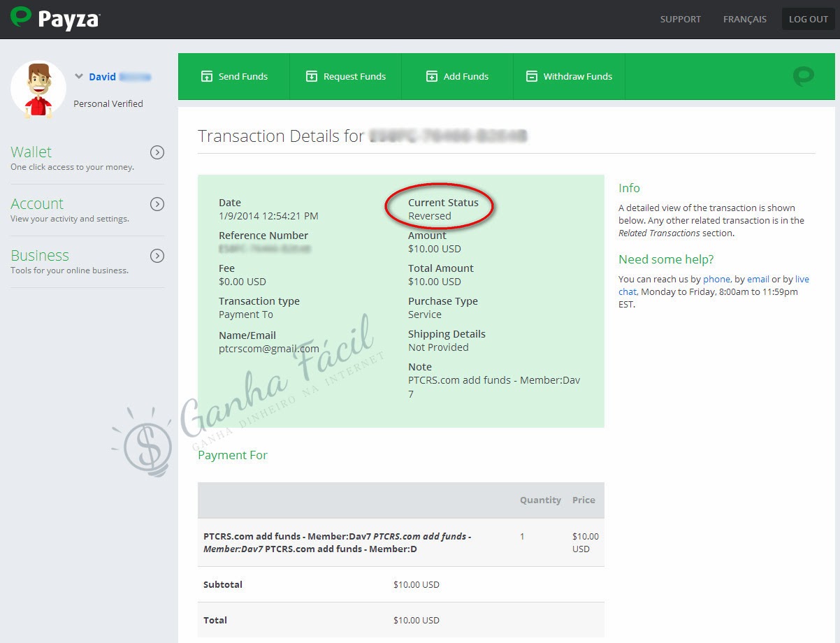
Task: Click the Need some help? heading
Action: click(666, 259)
